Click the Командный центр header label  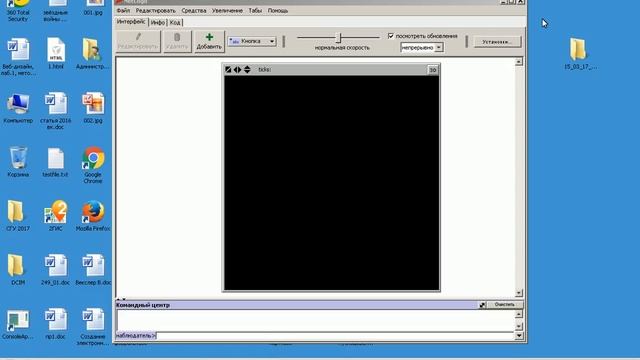143,305
